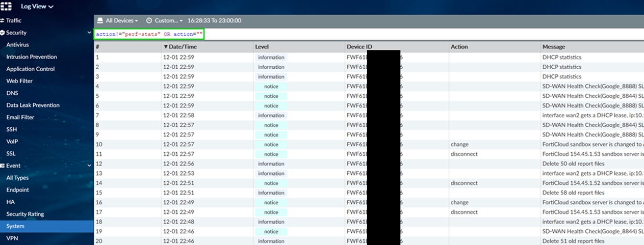
Task: Open Intrusion Prevention logs
Action: coord(32,57)
